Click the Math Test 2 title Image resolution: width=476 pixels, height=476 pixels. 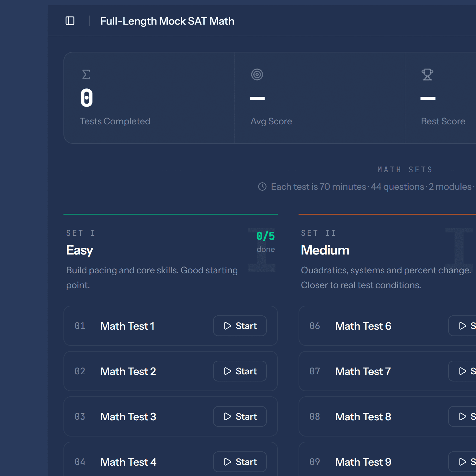point(128,371)
